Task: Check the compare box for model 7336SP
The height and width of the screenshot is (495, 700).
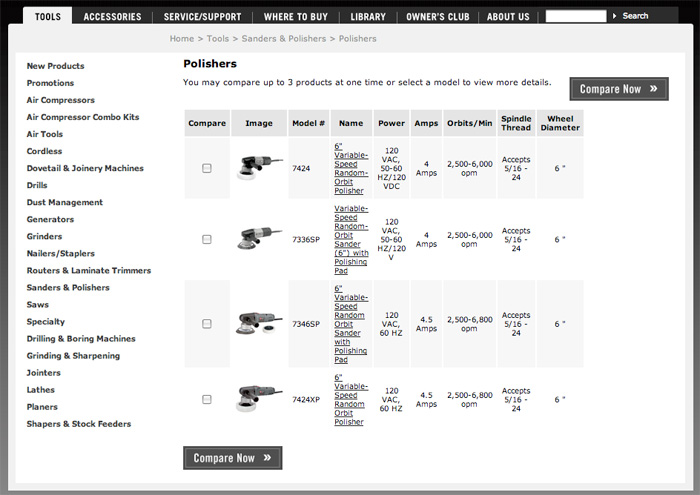Action: click(x=207, y=240)
